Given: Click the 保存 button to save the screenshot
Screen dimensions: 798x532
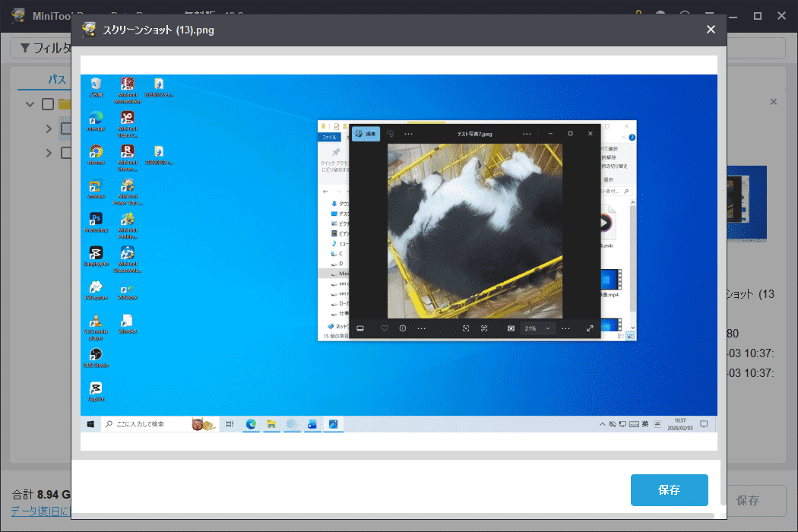Looking at the screenshot, I should tap(669, 490).
